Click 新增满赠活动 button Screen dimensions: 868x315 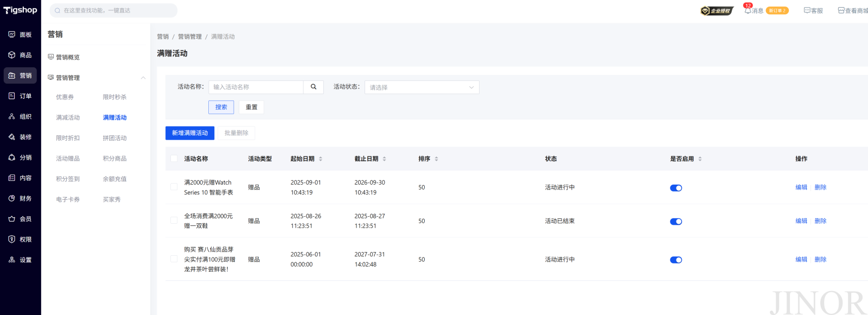tap(190, 133)
